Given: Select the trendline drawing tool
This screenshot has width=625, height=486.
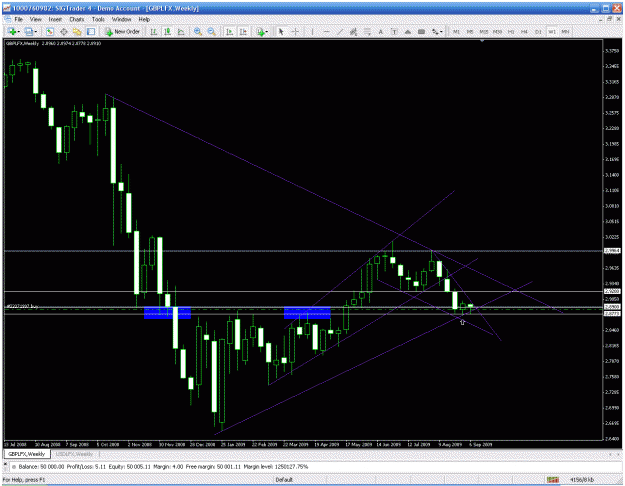Looking at the screenshot, I should [x=340, y=31].
